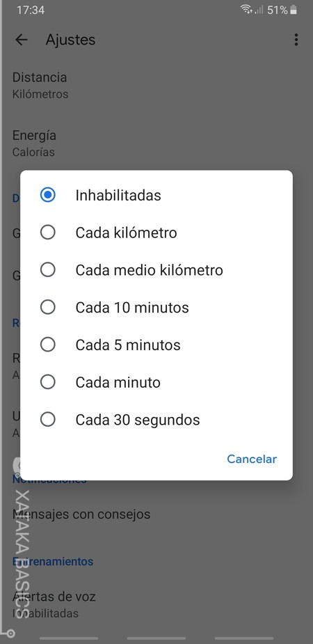Tap the cellular signal bars icon
The image size is (313, 644).
[259, 10]
